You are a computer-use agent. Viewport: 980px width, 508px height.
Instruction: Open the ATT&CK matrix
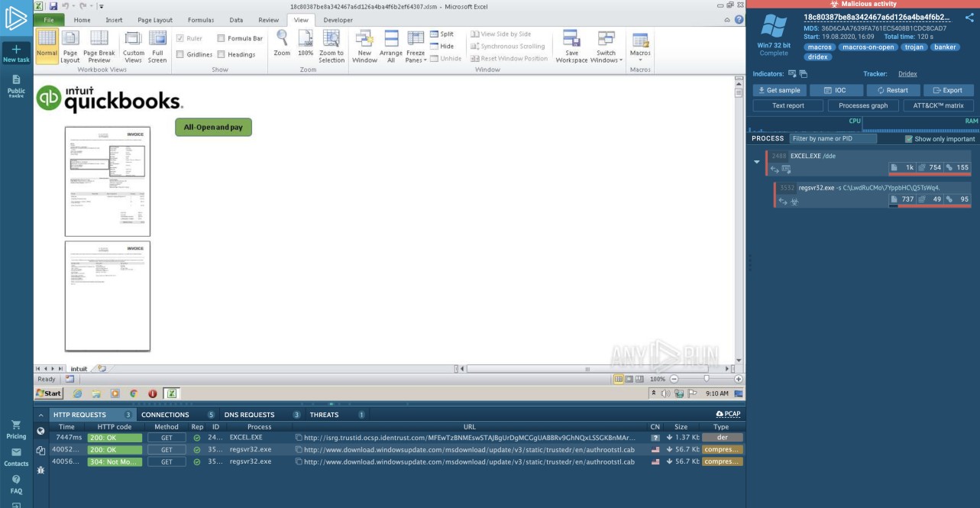(938, 105)
